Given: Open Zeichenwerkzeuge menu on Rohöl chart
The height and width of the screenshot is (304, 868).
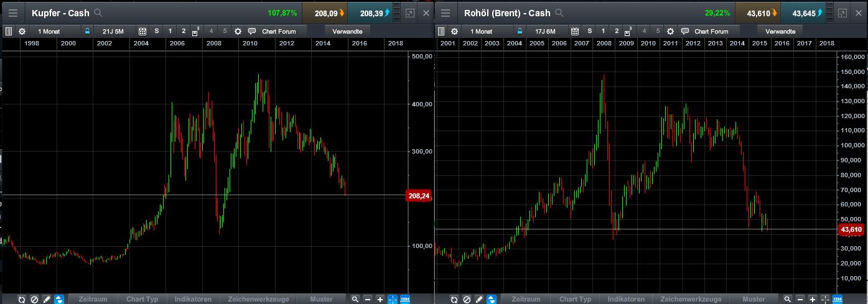Looking at the screenshot, I should point(691,299).
